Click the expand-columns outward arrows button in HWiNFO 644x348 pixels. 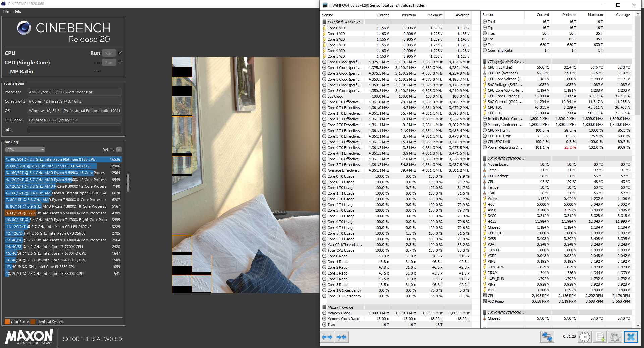pos(327,337)
